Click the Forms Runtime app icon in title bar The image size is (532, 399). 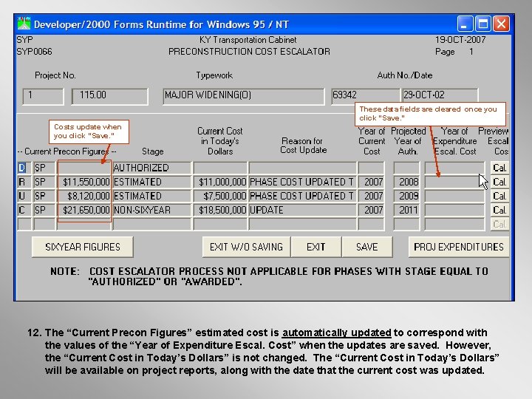24,24
